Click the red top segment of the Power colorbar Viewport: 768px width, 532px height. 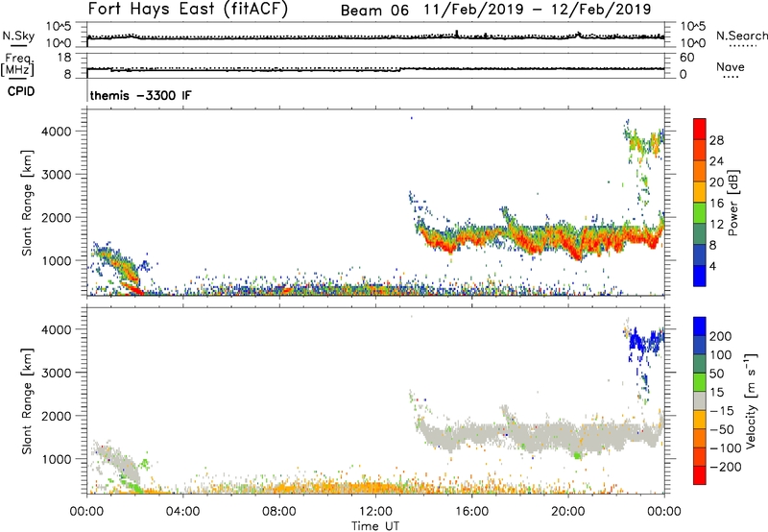pos(700,129)
